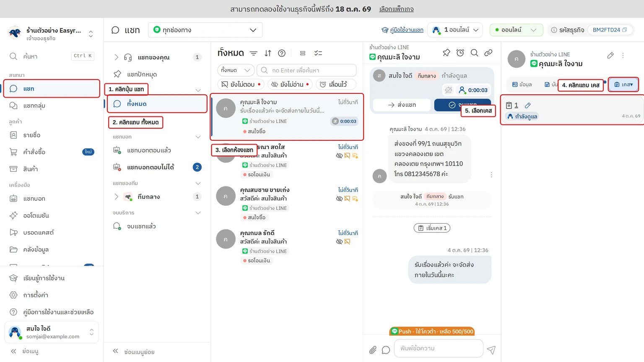Copy business code BM2FTD24
Viewport: 644px width, 362px height.
point(625,30)
